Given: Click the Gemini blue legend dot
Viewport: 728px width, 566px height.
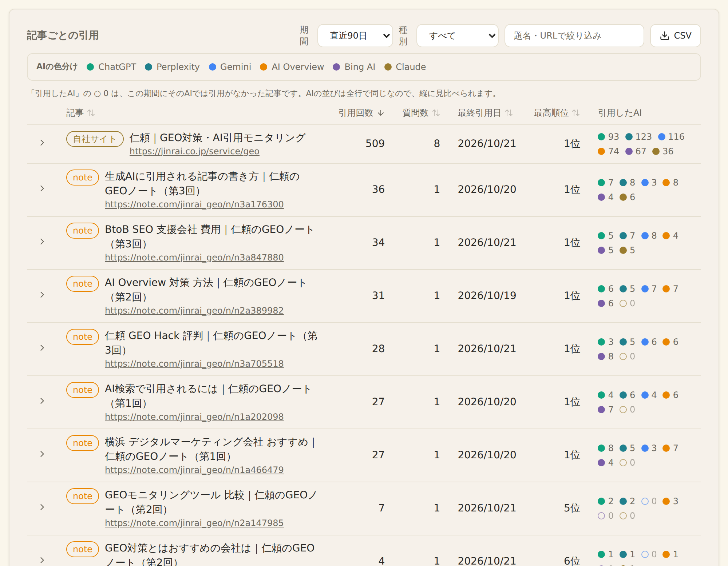Looking at the screenshot, I should point(213,67).
